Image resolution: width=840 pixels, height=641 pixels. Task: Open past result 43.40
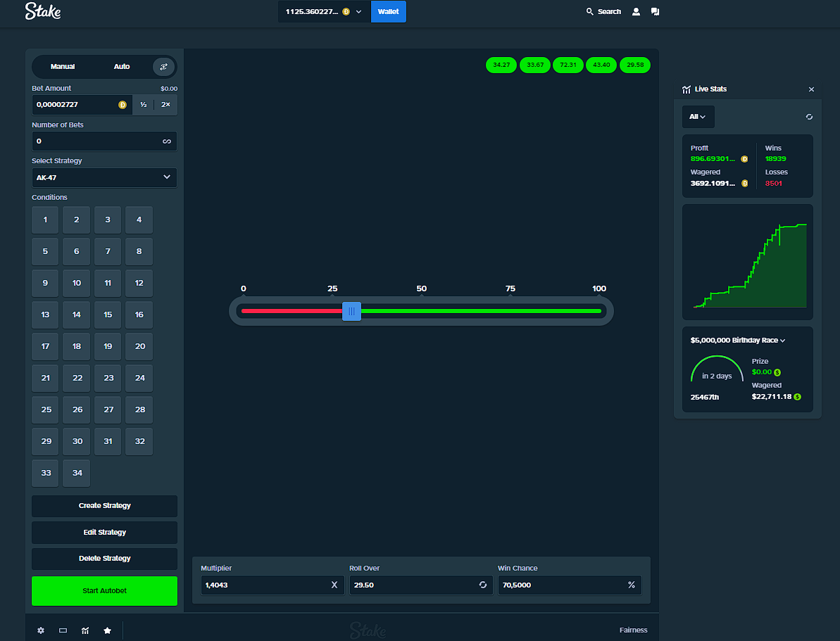[601, 65]
